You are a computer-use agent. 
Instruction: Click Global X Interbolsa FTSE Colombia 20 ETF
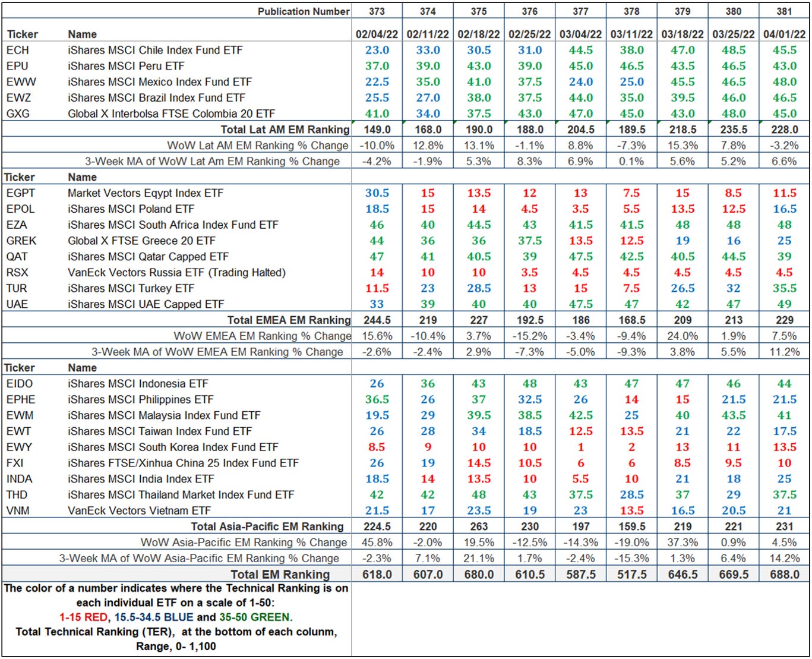(x=171, y=113)
